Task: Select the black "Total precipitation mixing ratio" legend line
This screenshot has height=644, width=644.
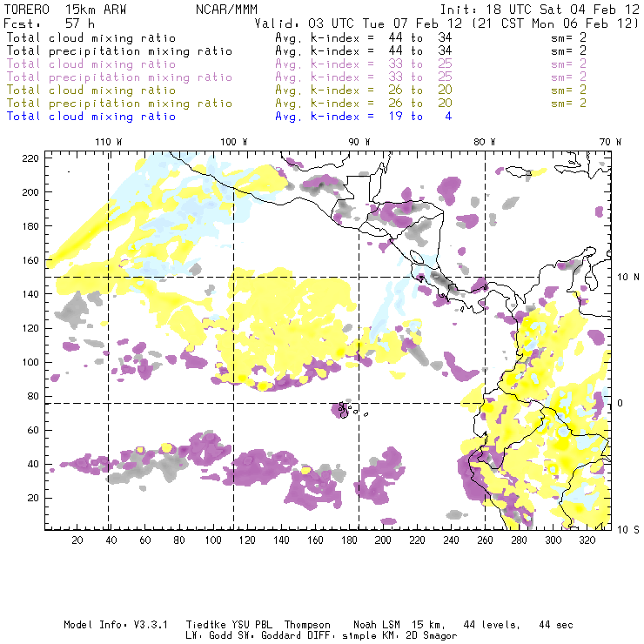Action: [x=119, y=51]
